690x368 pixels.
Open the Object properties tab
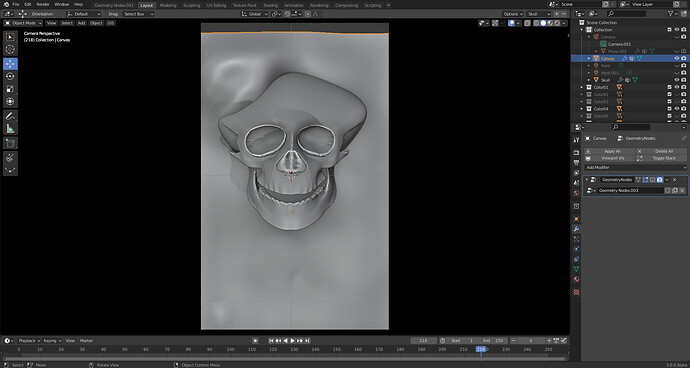tap(576, 219)
